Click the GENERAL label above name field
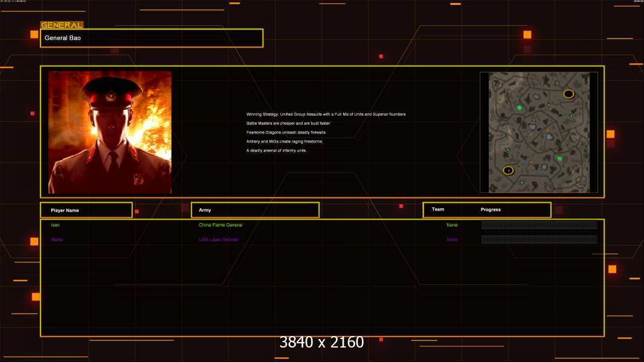Viewport: 644px width, 362px height. (62, 25)
